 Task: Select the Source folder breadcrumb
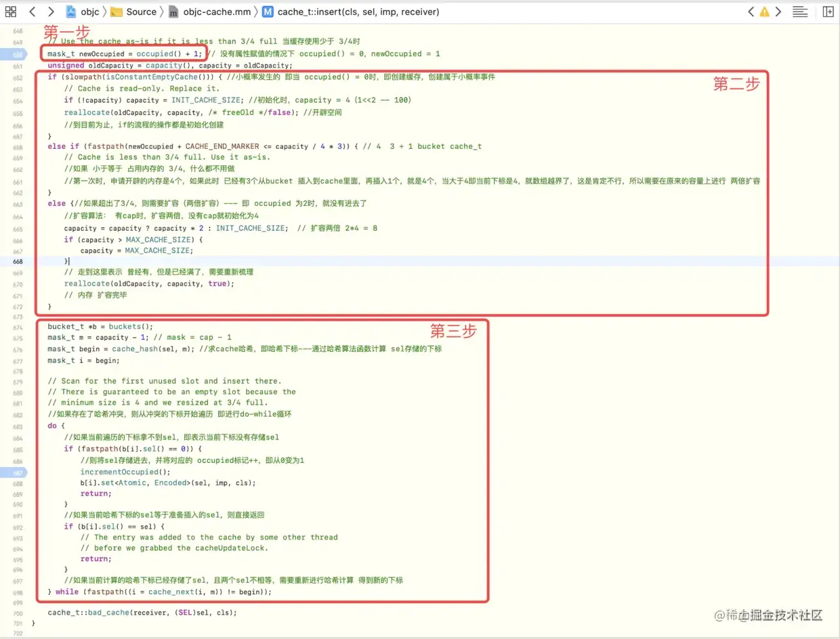pyautogui.click(x=133, y=12)
